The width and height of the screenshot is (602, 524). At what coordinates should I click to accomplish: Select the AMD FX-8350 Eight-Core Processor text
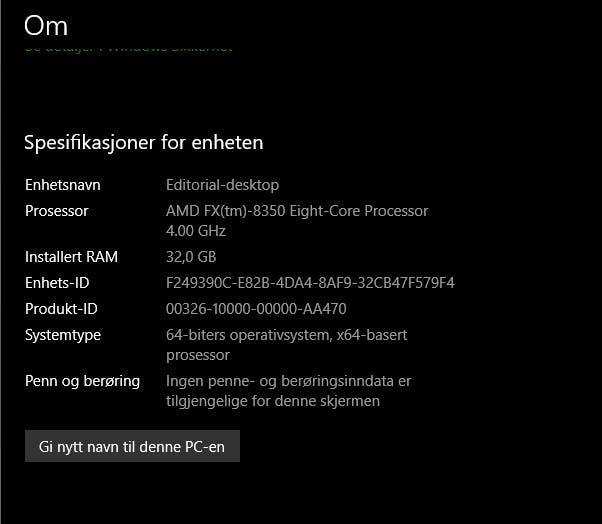click(297, 211)
